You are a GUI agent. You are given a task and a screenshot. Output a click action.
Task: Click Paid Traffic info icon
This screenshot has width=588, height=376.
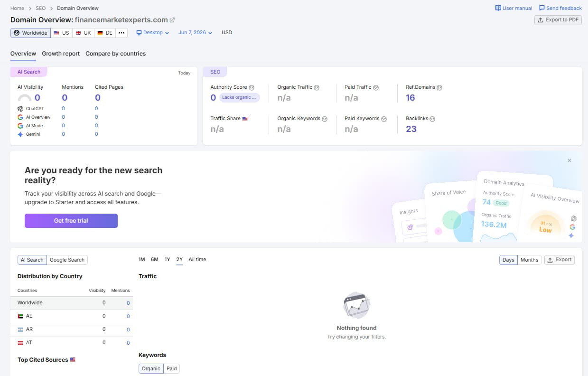coord(376,87)
